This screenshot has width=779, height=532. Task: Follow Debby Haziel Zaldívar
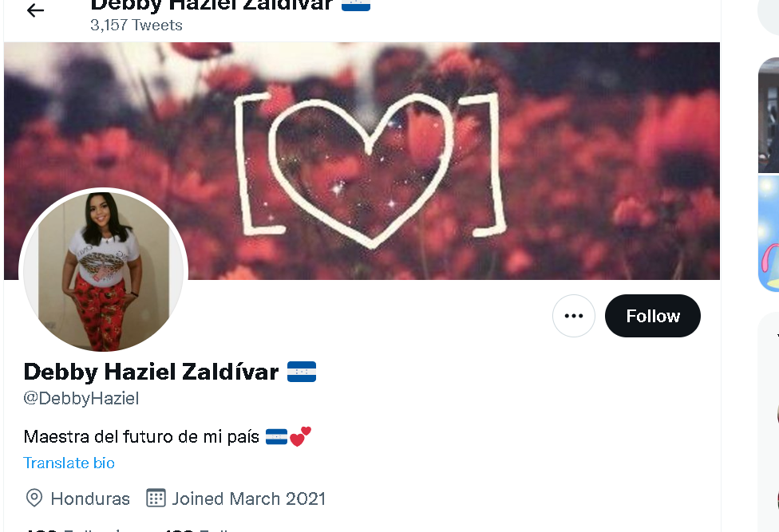click(653, 316)
